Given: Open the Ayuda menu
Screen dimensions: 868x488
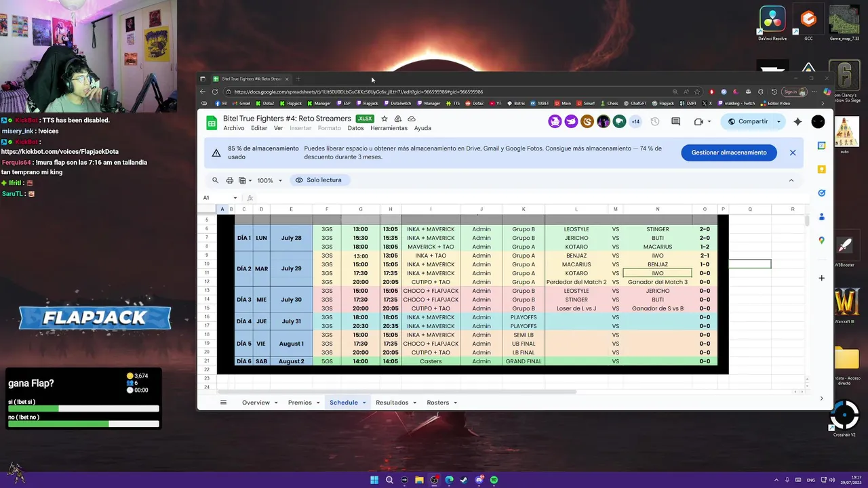Looking at the screenshot, I should 422,128.
